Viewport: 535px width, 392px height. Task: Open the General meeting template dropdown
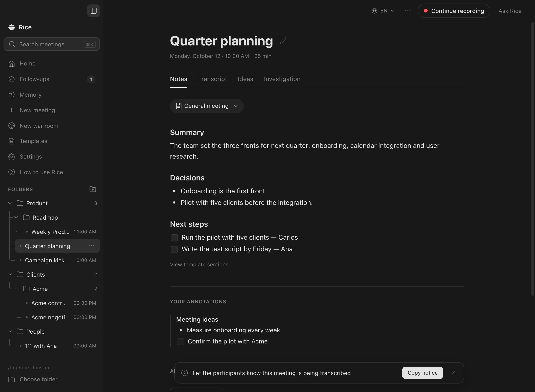(207, 106)
